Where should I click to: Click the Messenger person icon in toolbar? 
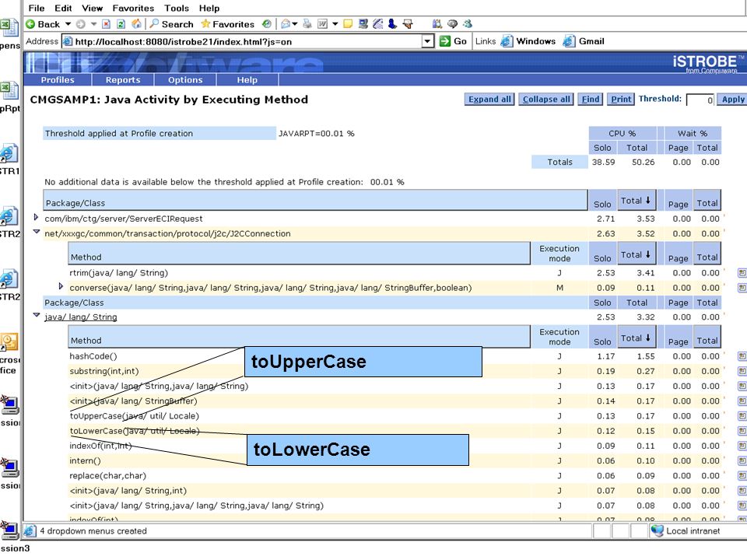click(x=392, y=24)
